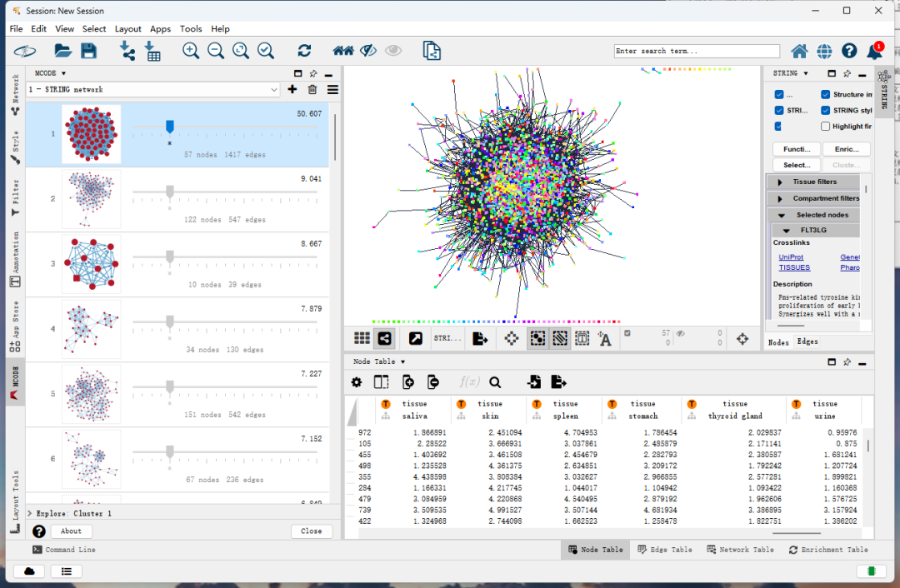Open the TISSUES crosslink
This screenshot has height=588, width=900.
point(794,267)
